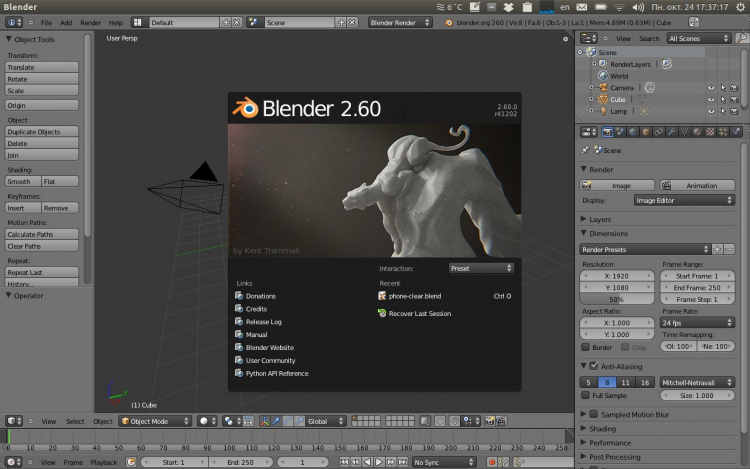Add a new render preset with plus
Screen dimensions: 750x469
(718, 249)
